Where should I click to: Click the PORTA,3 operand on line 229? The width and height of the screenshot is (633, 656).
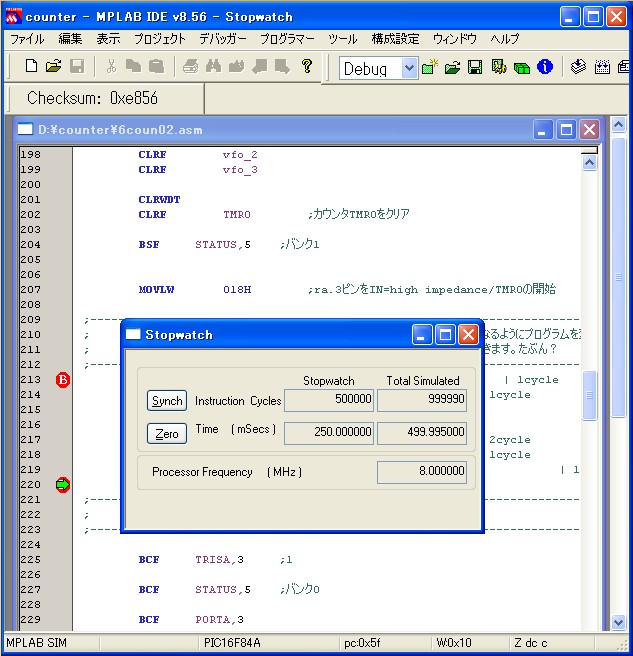point(219,620)
